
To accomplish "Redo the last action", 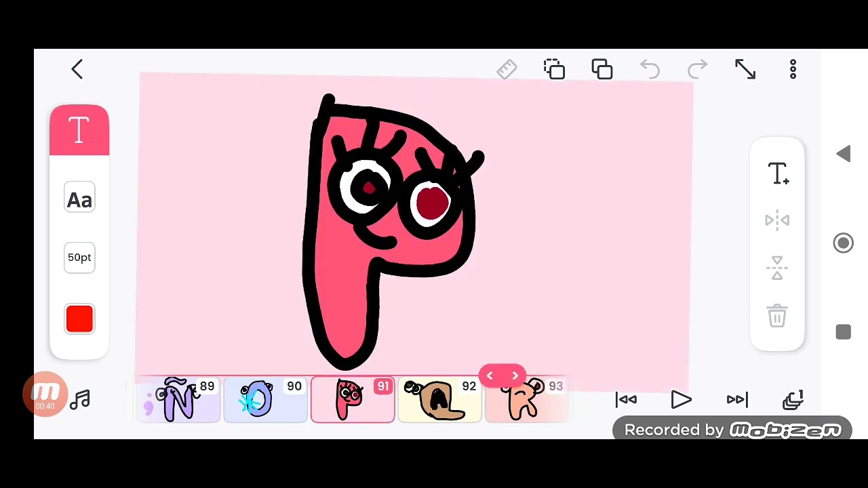I will [x=697, y=69].
